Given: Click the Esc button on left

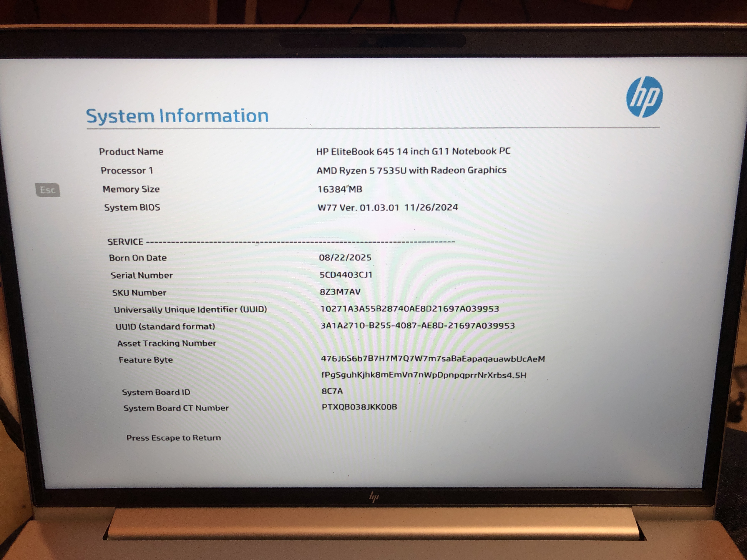Looking at the screenshot, I should tap(48, 190).
